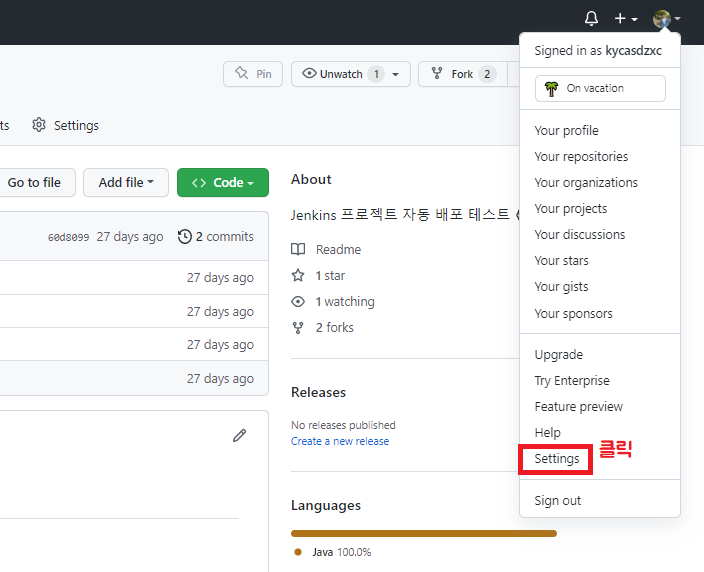Open the Readme link in About
Screen dimensions: 704x572
338,249
